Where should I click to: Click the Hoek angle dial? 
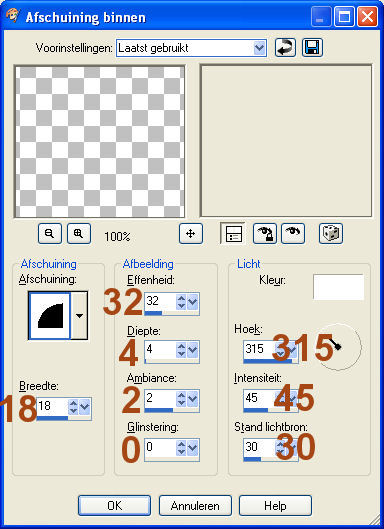coord(338,347)
